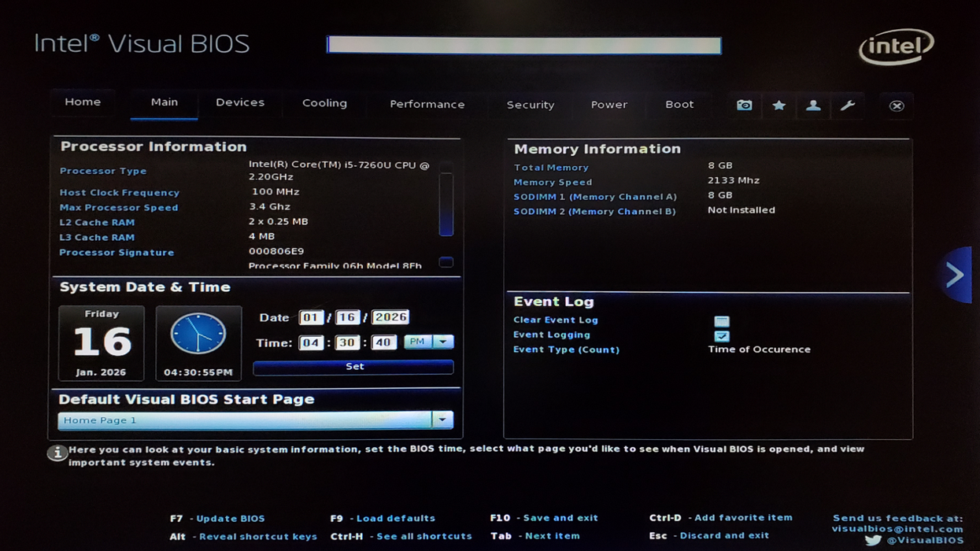The width and height of the screenshot is (980, 551).
Task: Select the Main tab
Action: click(165, 103)
